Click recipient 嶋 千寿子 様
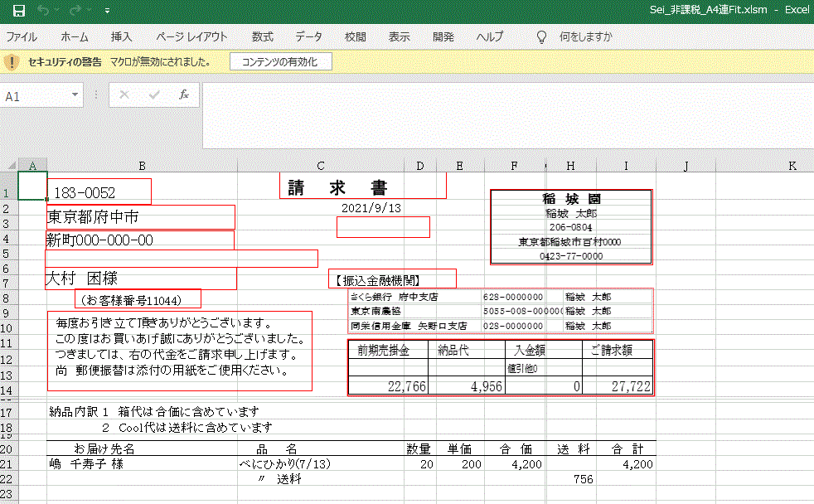Viewport: 814px width, 504px height. click(x=86, y=464)
